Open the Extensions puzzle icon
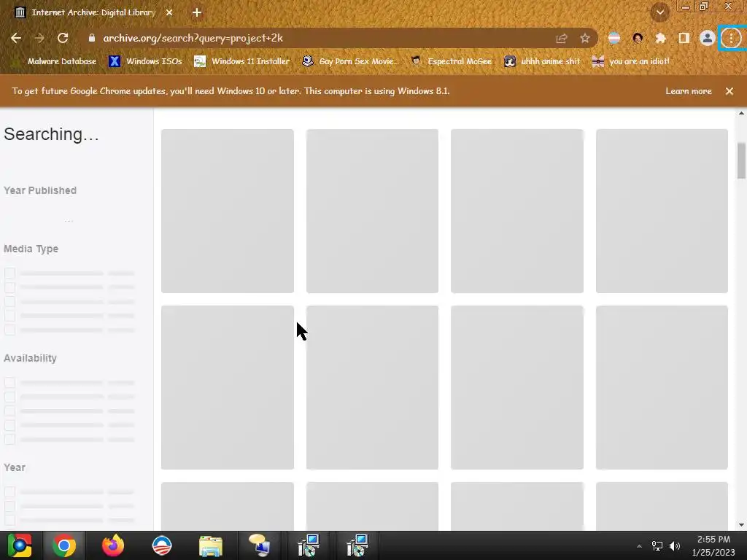Viewport: 747px width, 560px height. coord(660,38)
